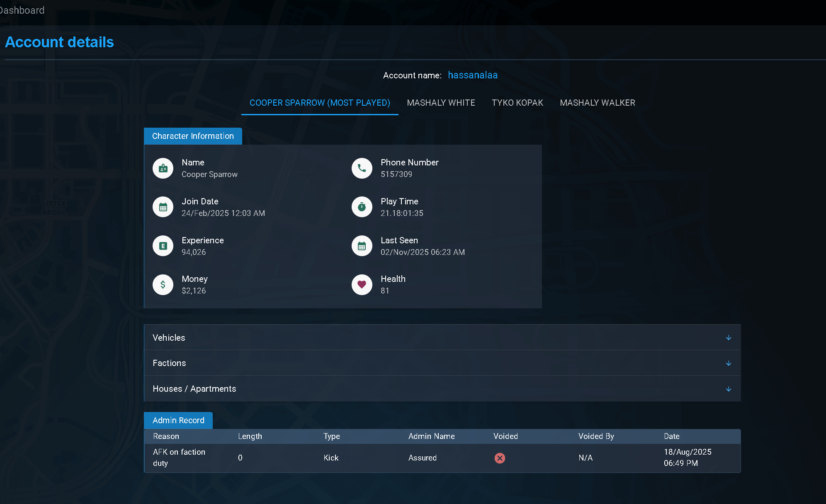Click the Cooper Sparrow name value
The width and height of the screenshot is (826, 504).
tap(209, 174)
